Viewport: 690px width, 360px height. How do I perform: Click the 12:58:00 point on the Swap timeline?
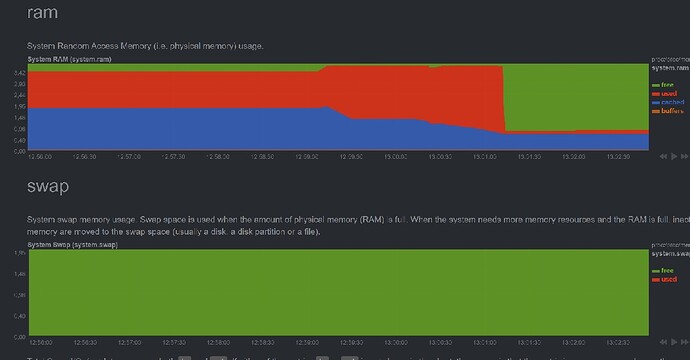point(218,342)
